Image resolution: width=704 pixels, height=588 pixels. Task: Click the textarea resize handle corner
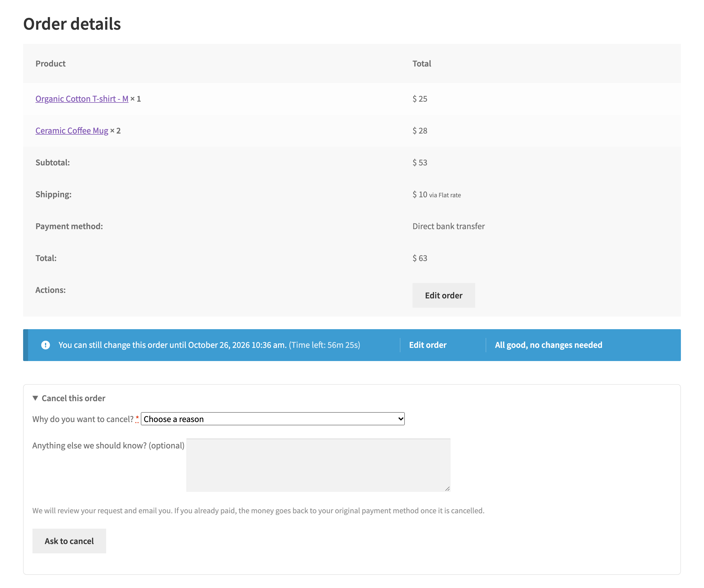(x=447, y=489)
